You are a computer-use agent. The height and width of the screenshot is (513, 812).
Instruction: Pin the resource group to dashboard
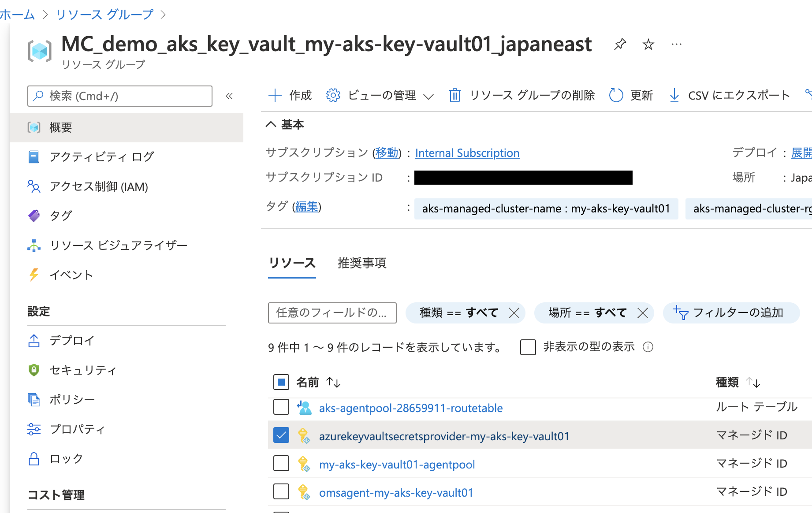620,44
